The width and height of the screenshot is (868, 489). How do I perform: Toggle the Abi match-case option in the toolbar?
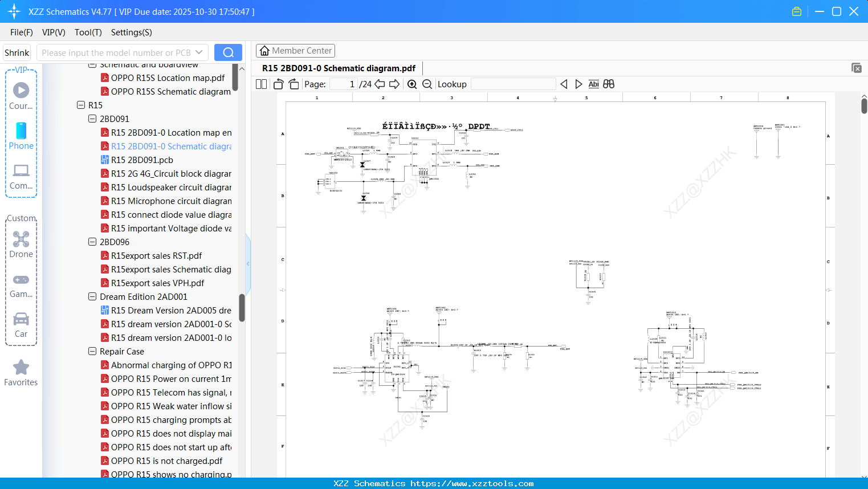(593, 84)
